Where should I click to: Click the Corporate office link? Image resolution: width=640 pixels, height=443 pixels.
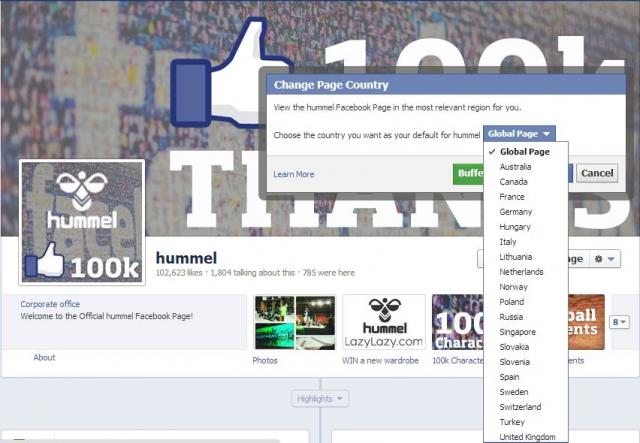(50, 304)
